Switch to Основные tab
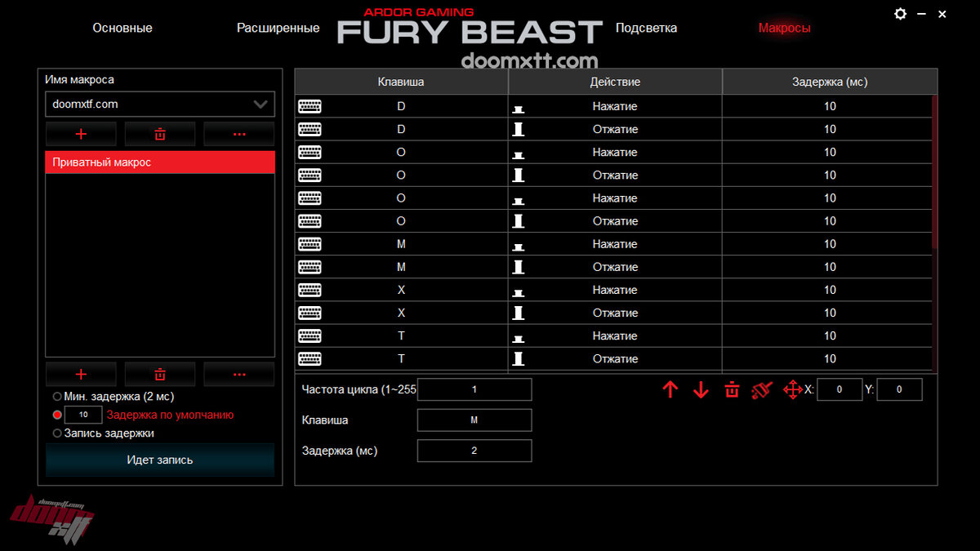Image resolution: width=980 pixels, height=551 pixels. click(122, 28)
